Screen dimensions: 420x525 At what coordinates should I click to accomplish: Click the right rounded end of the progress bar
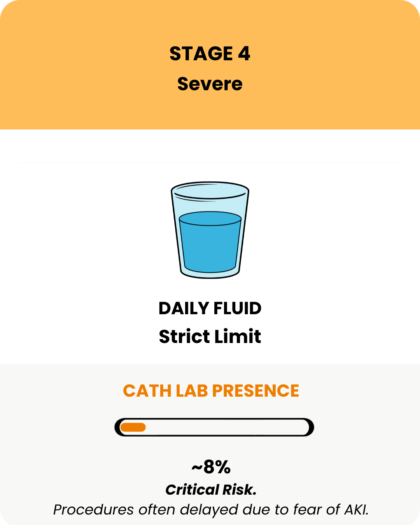pos(309,427)
